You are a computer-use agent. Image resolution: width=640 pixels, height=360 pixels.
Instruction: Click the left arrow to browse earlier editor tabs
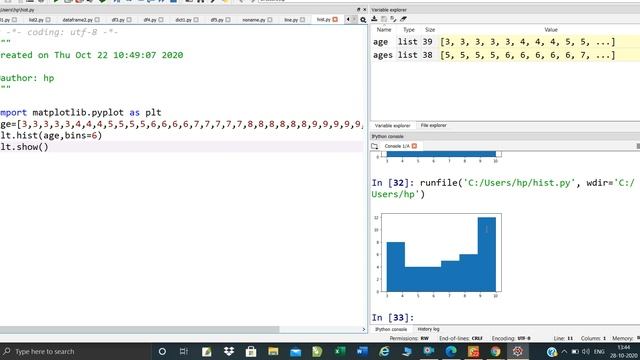tap(348, 19)
